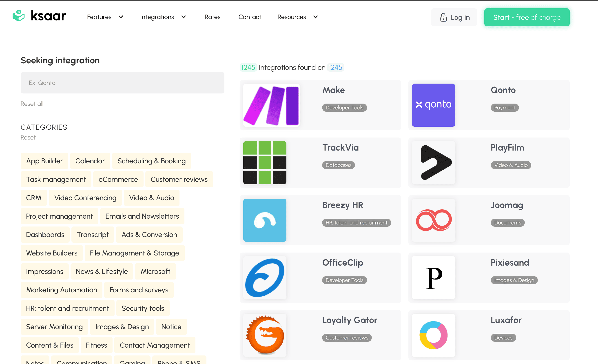Select the PlayFilm logo

[434, 163]
